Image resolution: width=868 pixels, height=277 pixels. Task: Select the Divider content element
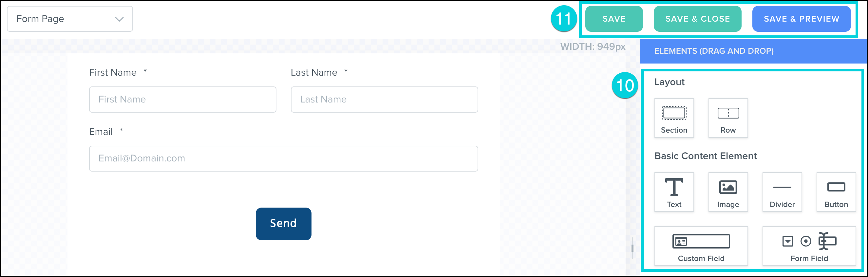782,192
